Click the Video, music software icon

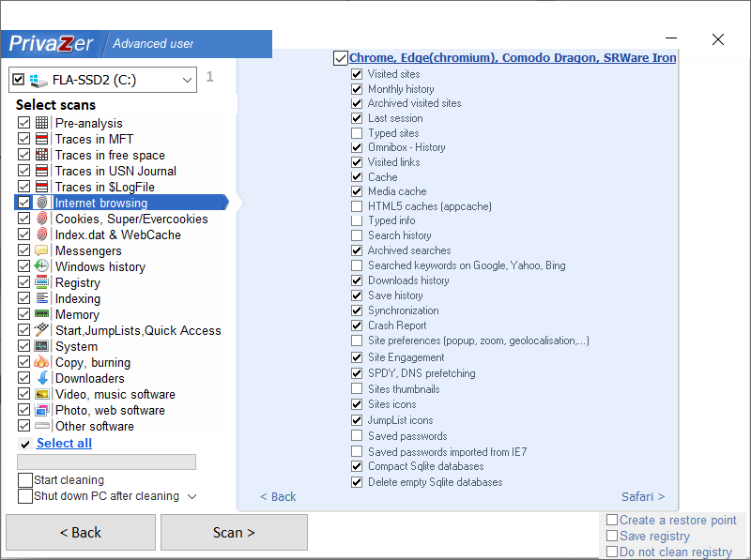[x=41, y=394]
